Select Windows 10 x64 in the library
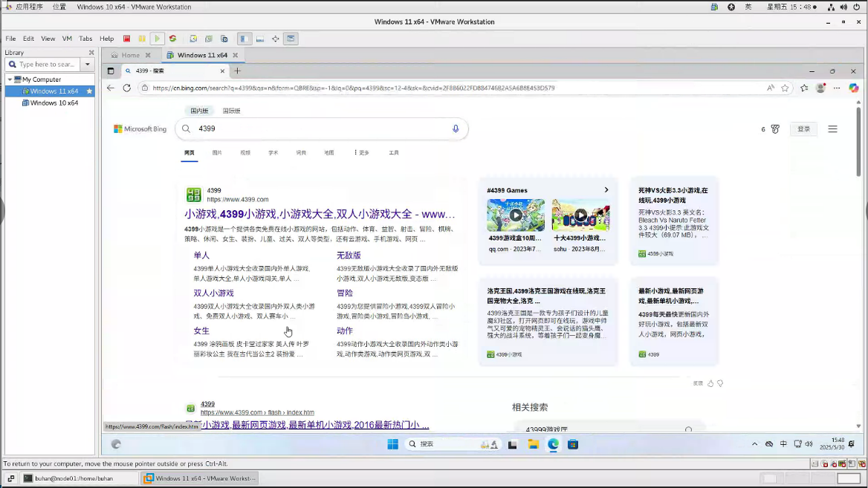This screenshot has width=868, height=488. coord(54,103)
